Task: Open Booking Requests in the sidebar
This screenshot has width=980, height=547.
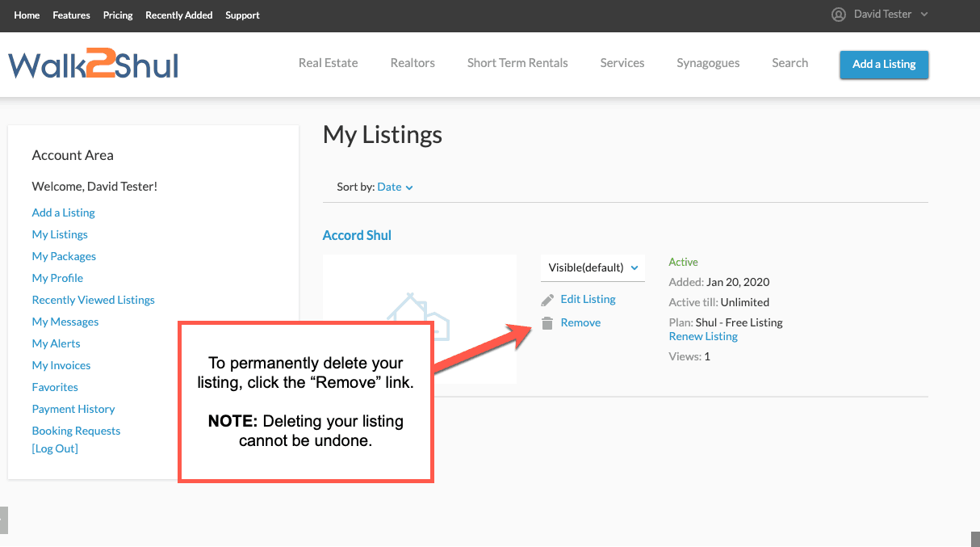Action: tap(76, 431)
